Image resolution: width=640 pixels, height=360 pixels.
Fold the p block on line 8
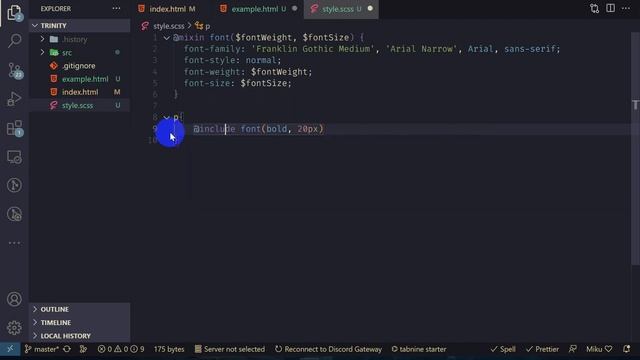pos(166,117)
